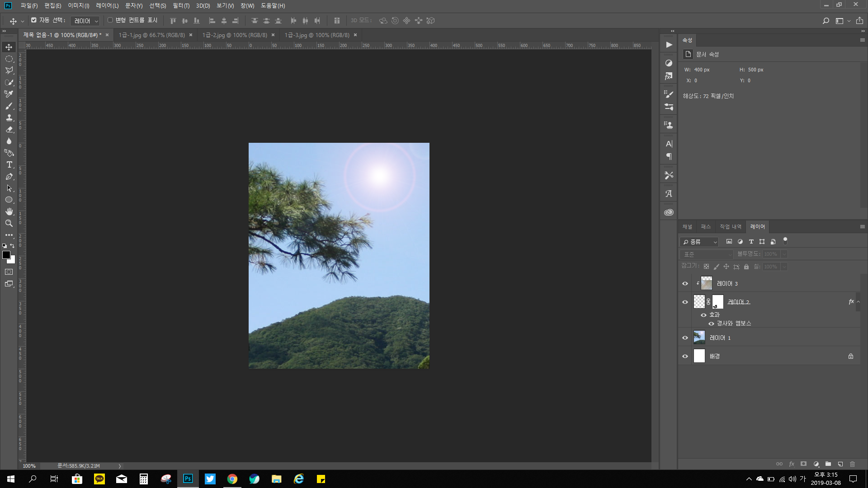Collapse effects on 레이어 2
This screenshot has height=488, width=868.
pyautogui.click(x=858, y=302)
